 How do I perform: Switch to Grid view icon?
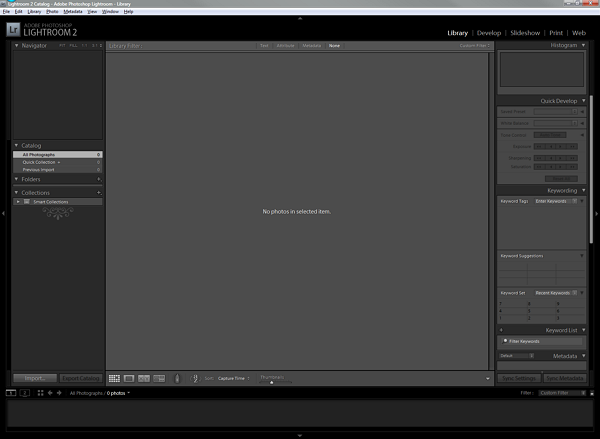pyautogui.click(x=114, y=378)
